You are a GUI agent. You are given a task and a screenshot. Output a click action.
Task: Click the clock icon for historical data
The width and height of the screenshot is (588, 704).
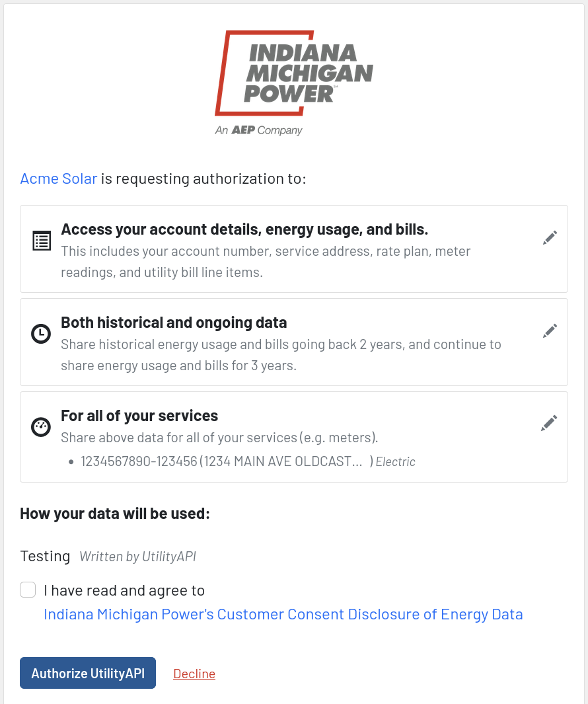[41, 334]
